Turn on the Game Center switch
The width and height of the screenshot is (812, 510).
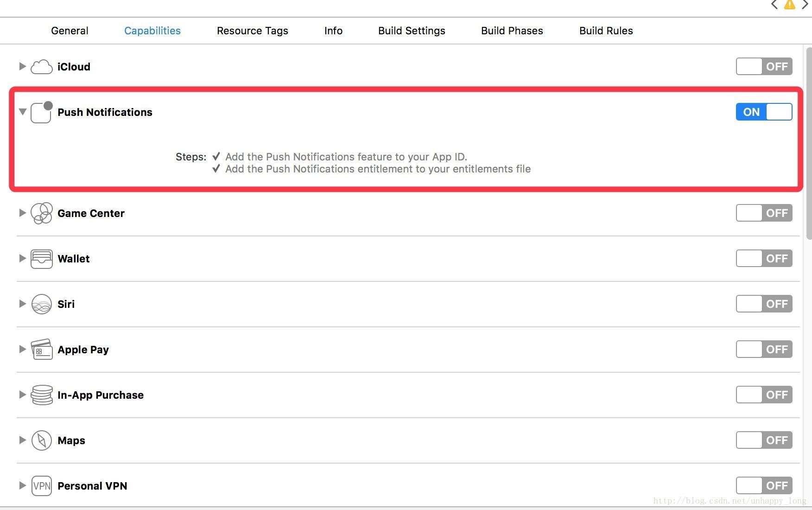click(x=764, y=213)
